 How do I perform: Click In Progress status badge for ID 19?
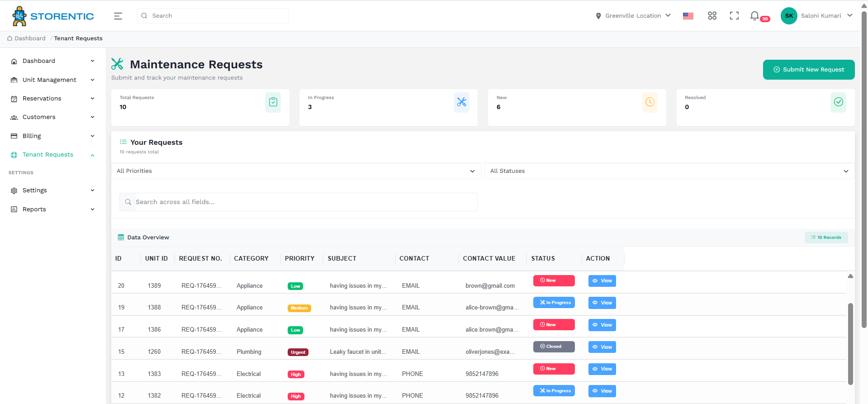click(554, 303)
